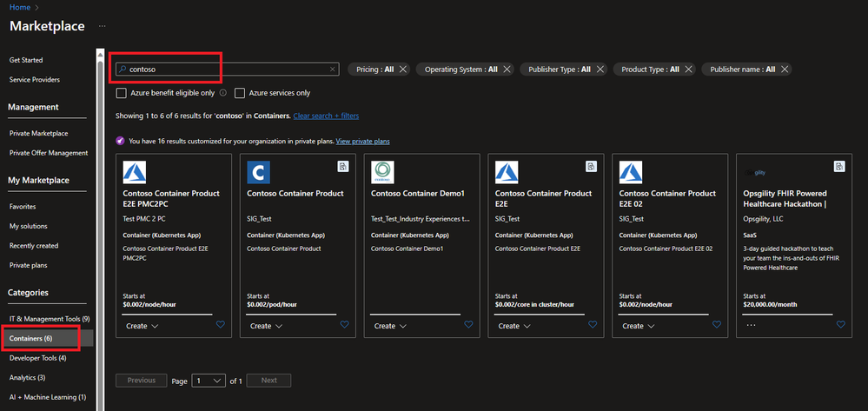Click View private plans link
The image size is (868, 411).
[x=362, y=142]
